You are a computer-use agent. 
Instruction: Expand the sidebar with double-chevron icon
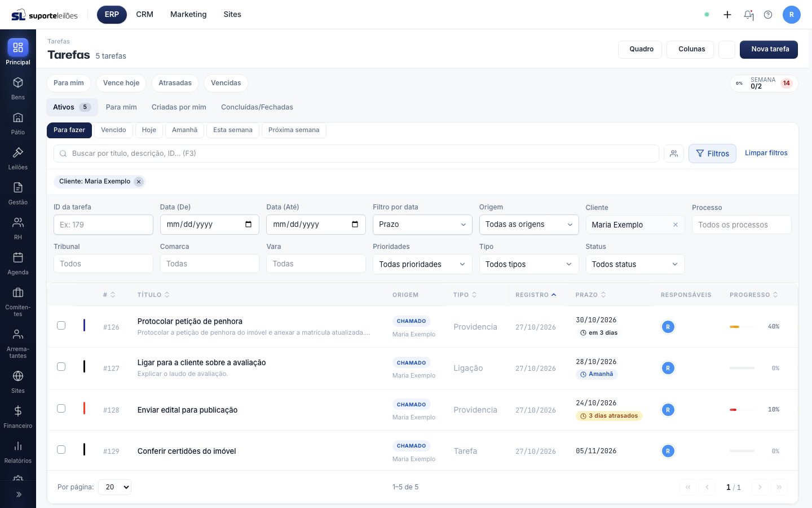pos(19,494)
